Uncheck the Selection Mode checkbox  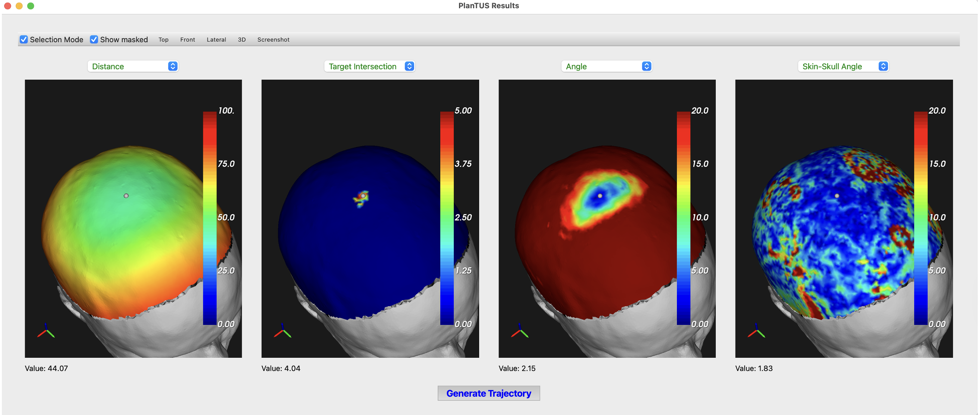[24, 40]
